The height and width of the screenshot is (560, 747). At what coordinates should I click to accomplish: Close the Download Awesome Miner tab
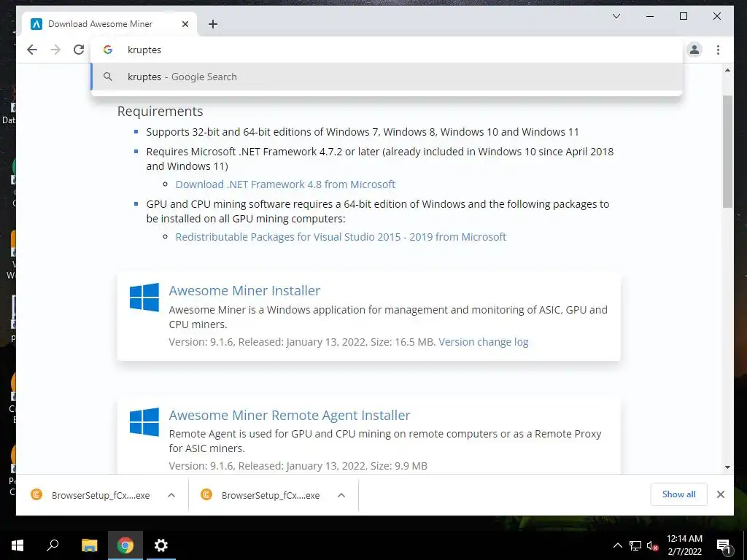coord(185,24)
